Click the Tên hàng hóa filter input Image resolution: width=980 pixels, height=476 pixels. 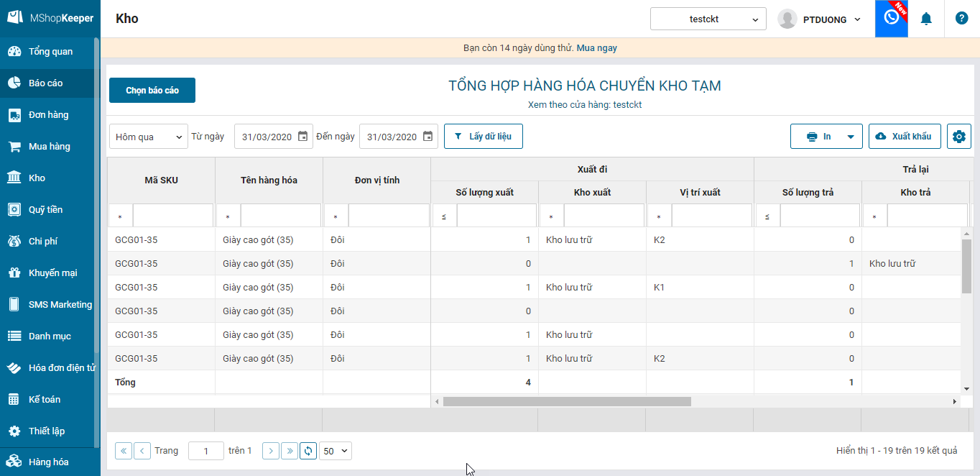(281, 216)
